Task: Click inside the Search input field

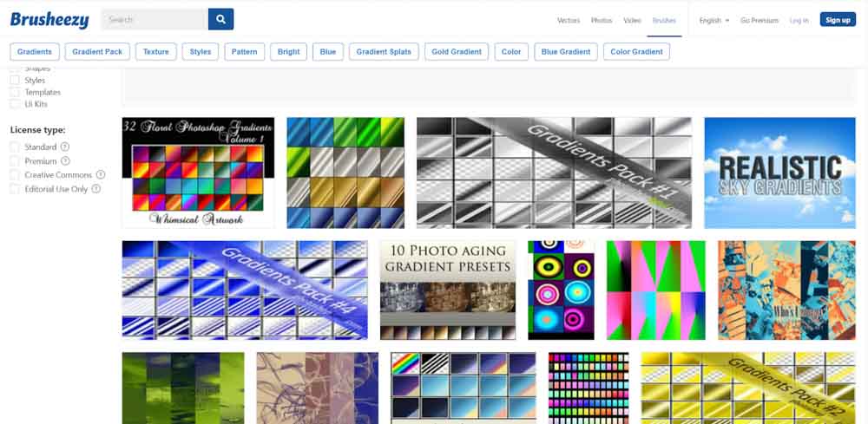Action: click(x=155, y=19)
